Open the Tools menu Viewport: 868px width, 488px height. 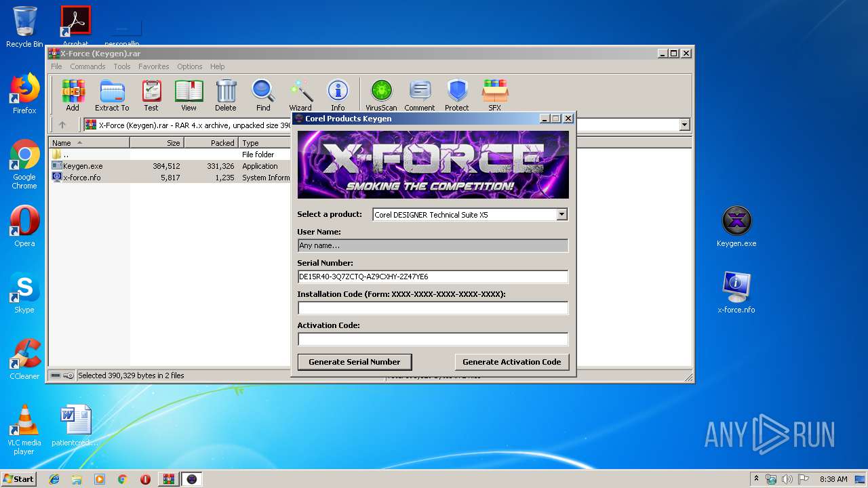point(122,66)
